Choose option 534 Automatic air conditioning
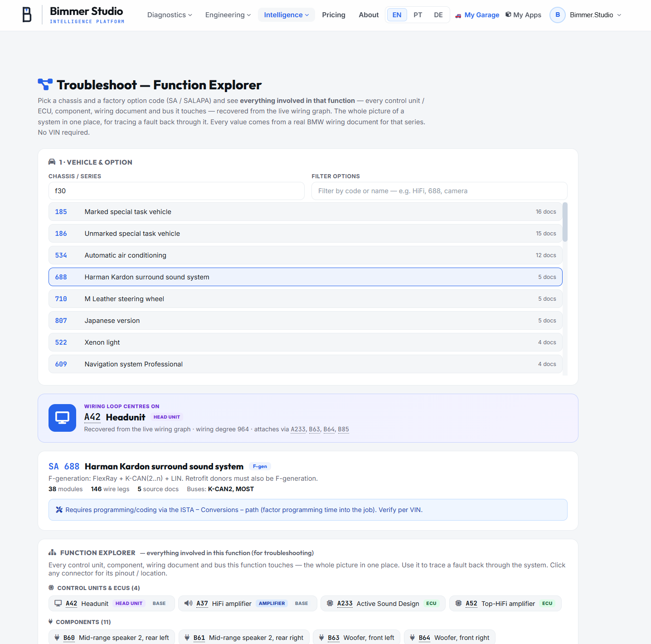The height and width of the screenshot is (644, 651). (x=306, y=255)
